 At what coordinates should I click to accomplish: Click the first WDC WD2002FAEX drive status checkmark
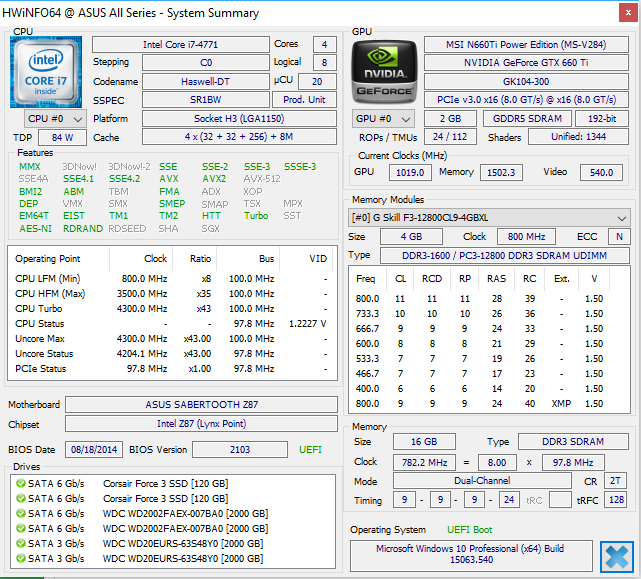pyautogui.click(x=20, y=513)
